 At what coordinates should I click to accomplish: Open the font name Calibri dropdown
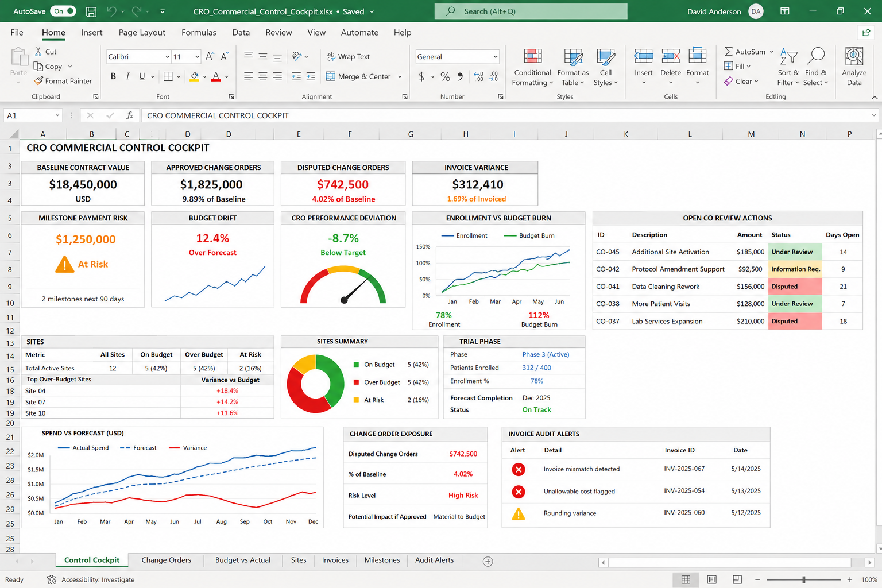tap(168, 56)
